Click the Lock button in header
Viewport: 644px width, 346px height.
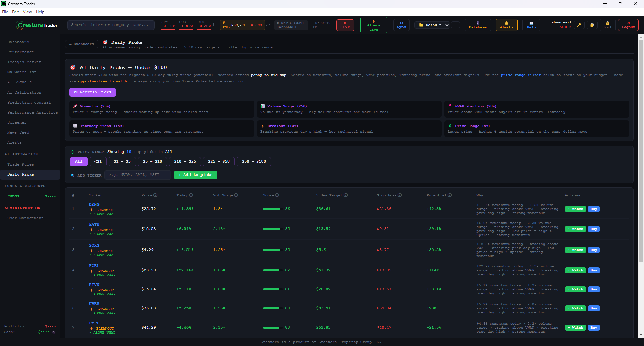coord(607,25)
